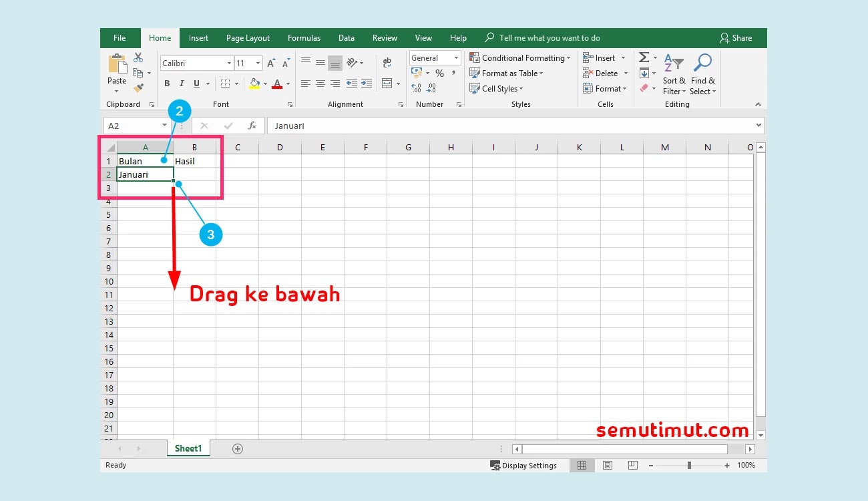Click the Italic formatting icon
The width and height of the screenshot is (868, 501).
tap(181, 83)
